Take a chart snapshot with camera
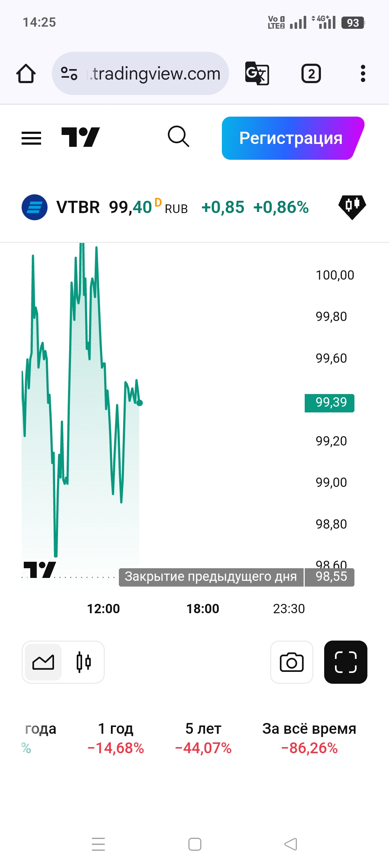 [291, 662]
